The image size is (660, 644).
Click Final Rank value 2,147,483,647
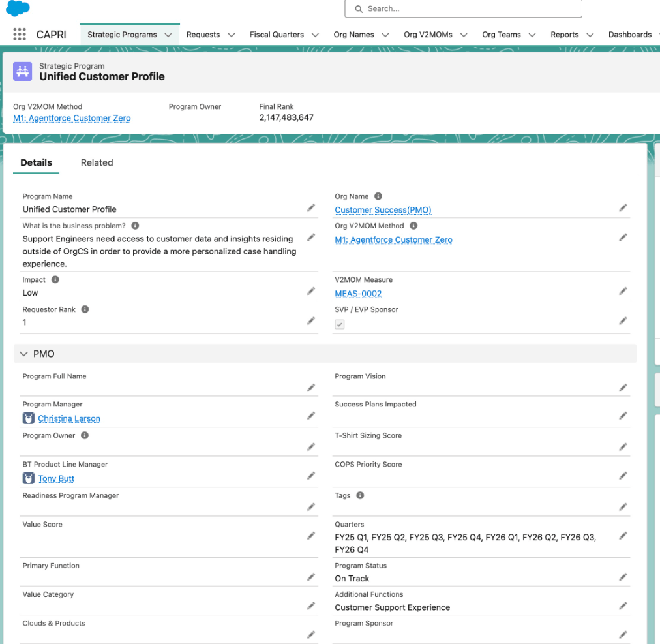coord(286,117)
